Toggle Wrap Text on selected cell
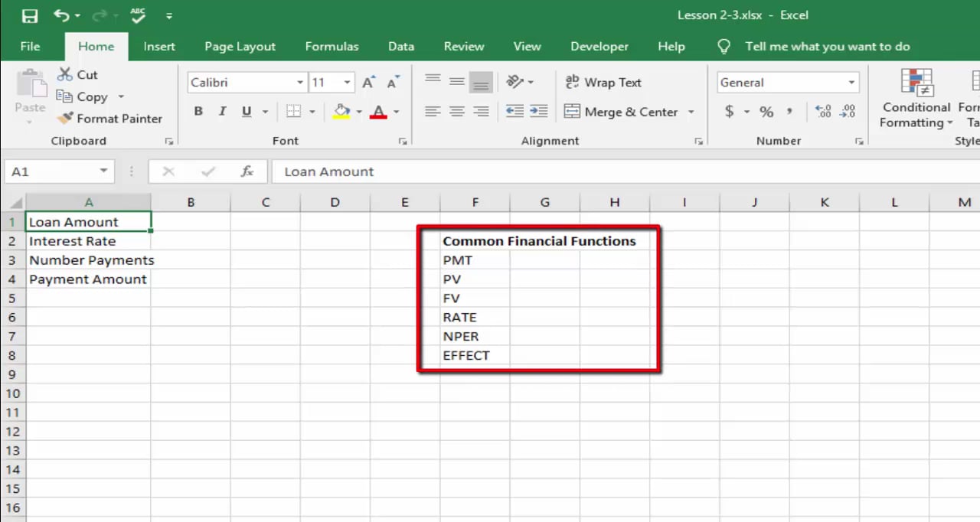This screenshot has width=980, height=522. point(603,83)
